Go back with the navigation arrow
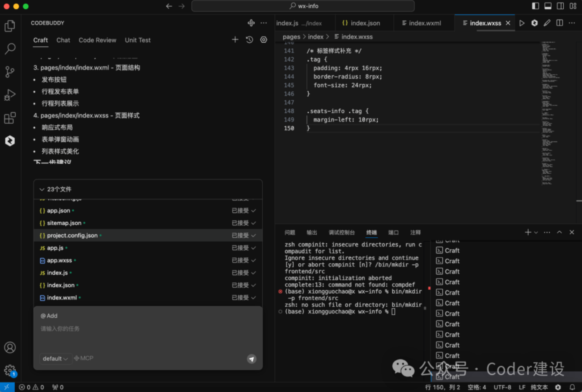This screenshot has height=392, width=582. pos(169,6)
